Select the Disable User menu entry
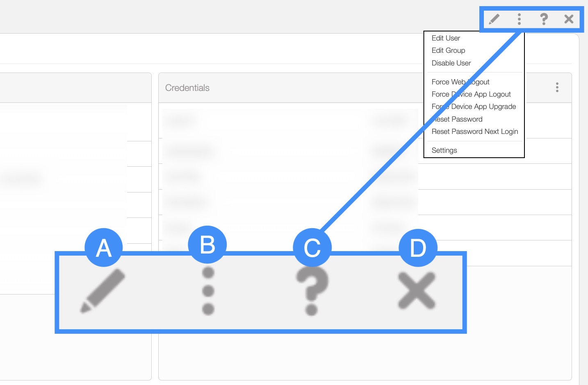This screenshot has height=385, width=588. tap(451, 63)
